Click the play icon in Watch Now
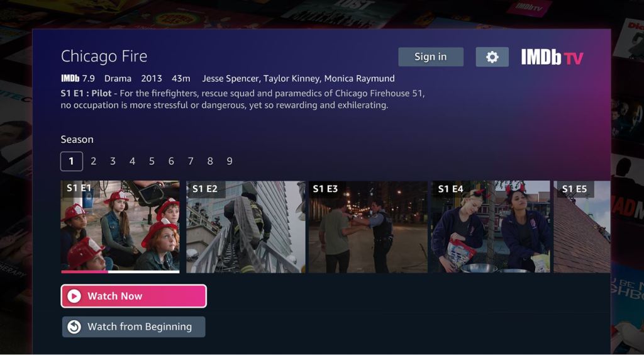The height and width of the screenshot is (355, 644). click(x=74, y=296)
